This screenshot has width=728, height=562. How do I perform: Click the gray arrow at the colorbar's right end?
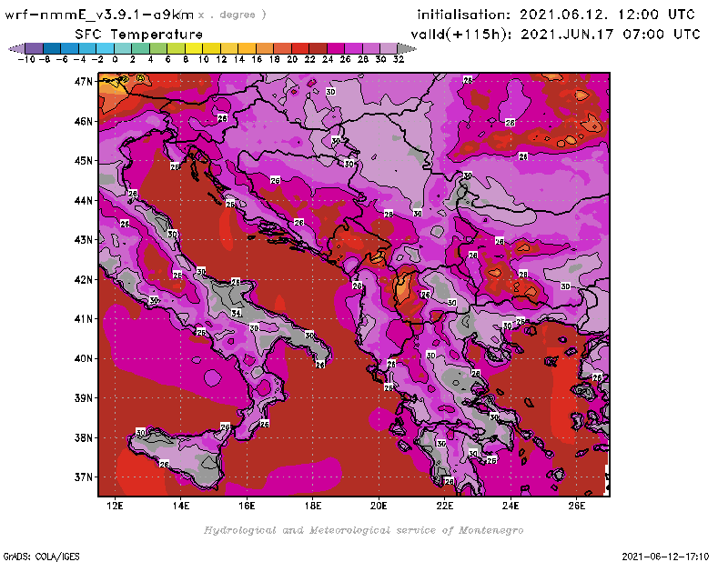pyautogui.click(x=407, y=48)
